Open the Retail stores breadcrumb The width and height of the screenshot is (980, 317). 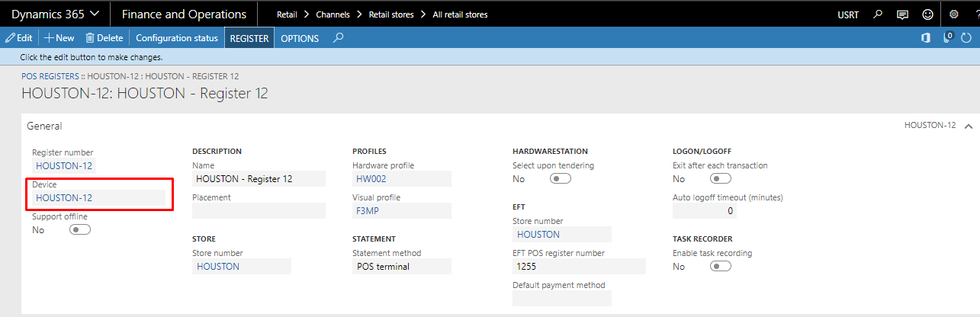pos(391,14)
